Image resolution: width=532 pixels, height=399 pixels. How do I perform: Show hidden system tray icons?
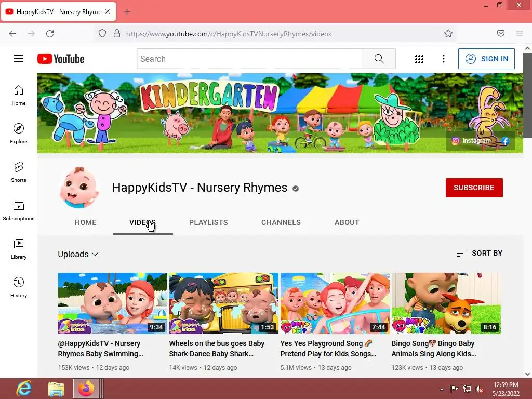coord(442,389)
